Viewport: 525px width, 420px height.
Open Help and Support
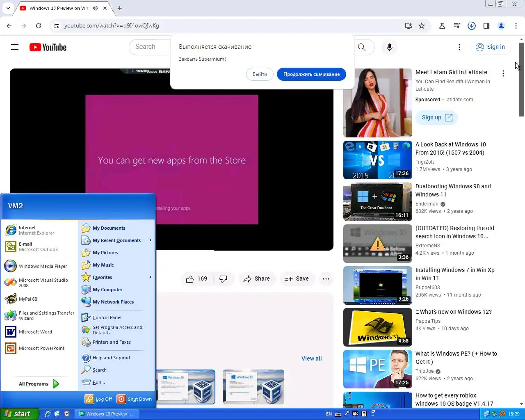(x=111, y=358)
